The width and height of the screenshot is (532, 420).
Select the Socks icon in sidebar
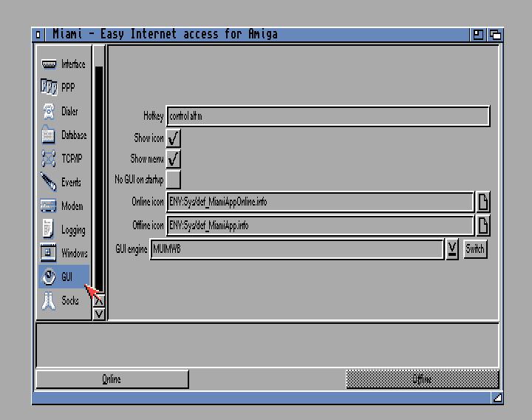(49, 301)
